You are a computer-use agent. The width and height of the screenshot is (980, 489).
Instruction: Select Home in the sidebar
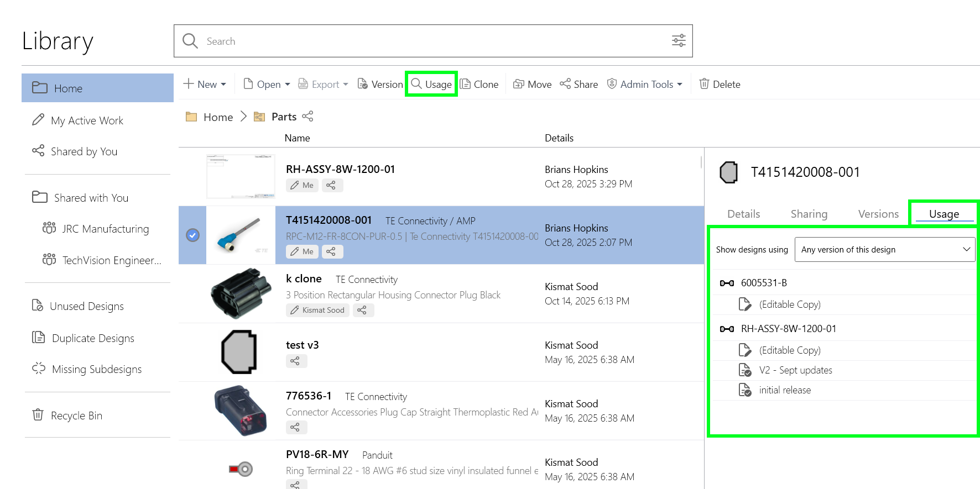pos(97,88)
